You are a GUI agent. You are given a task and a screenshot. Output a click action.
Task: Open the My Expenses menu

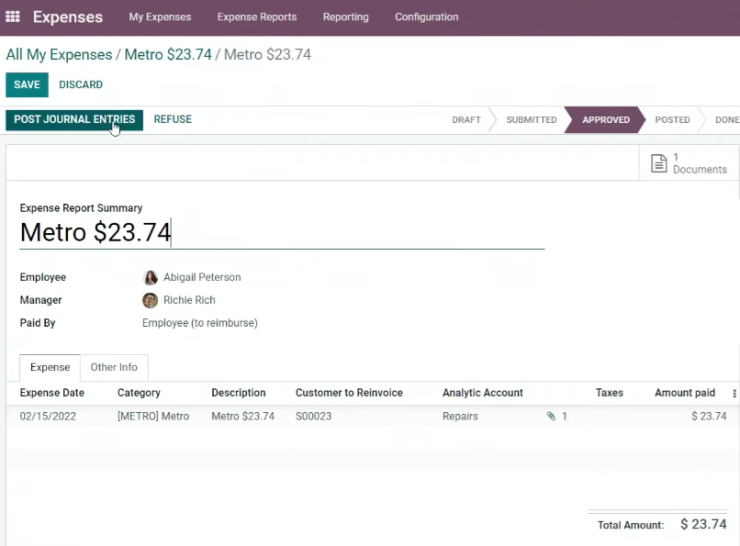tap(160, 17)
